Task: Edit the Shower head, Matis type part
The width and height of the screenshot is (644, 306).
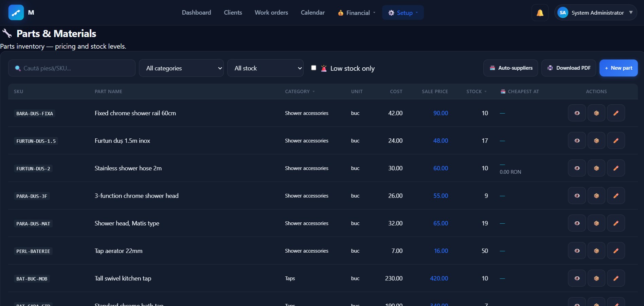Action: [616, 223]
